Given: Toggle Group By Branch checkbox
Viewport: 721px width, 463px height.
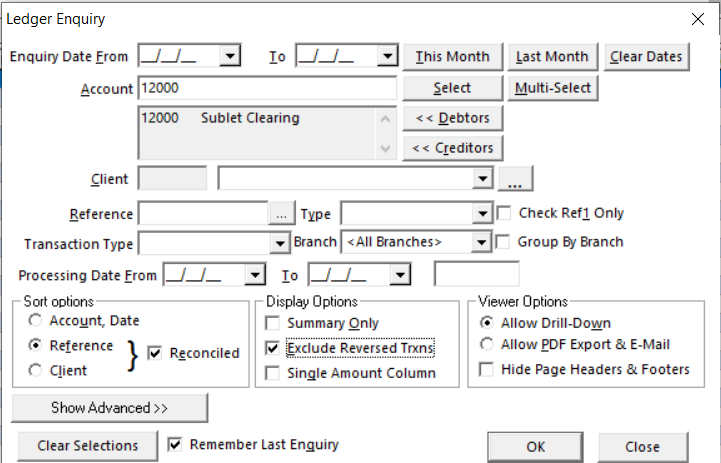Looking at the screenshot, I should click(505, 242).
